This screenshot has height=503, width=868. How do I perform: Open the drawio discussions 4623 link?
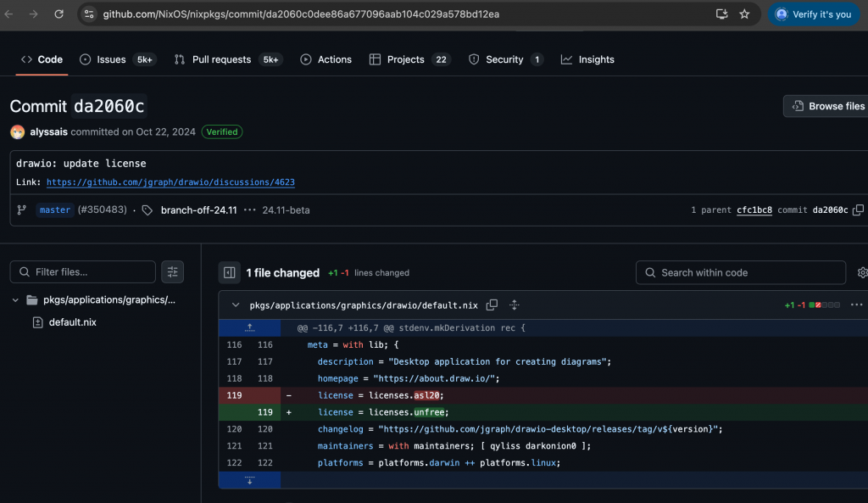[x=170, y=182]
